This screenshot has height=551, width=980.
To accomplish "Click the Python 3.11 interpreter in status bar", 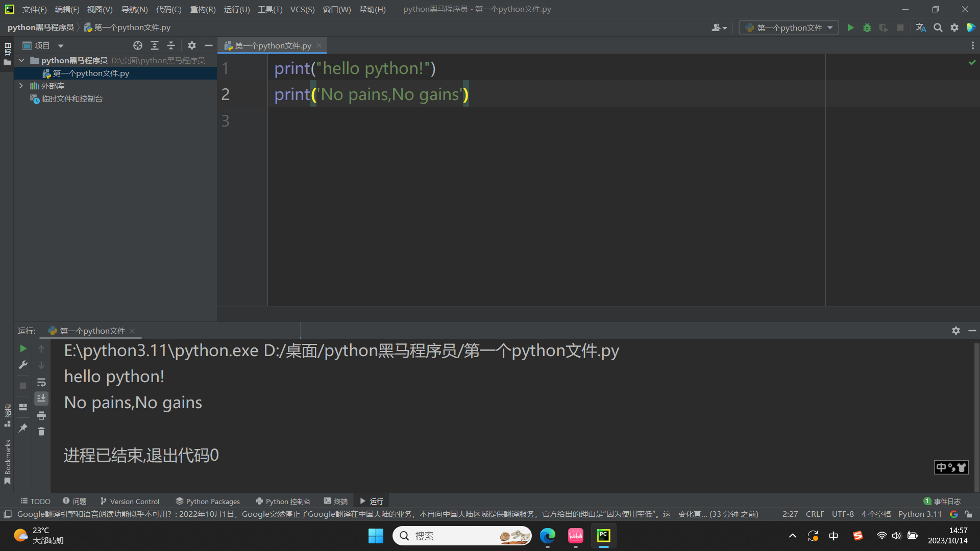I will point(920,514).
